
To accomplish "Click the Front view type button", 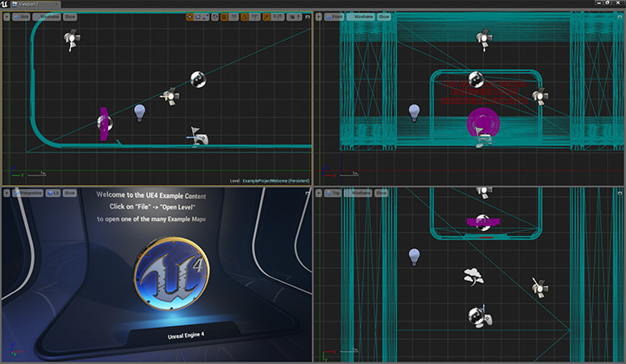I will tap(334, 16).
